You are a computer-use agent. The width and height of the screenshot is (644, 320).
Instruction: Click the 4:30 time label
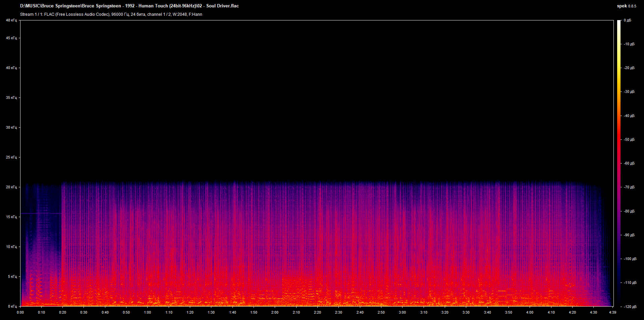593,313
